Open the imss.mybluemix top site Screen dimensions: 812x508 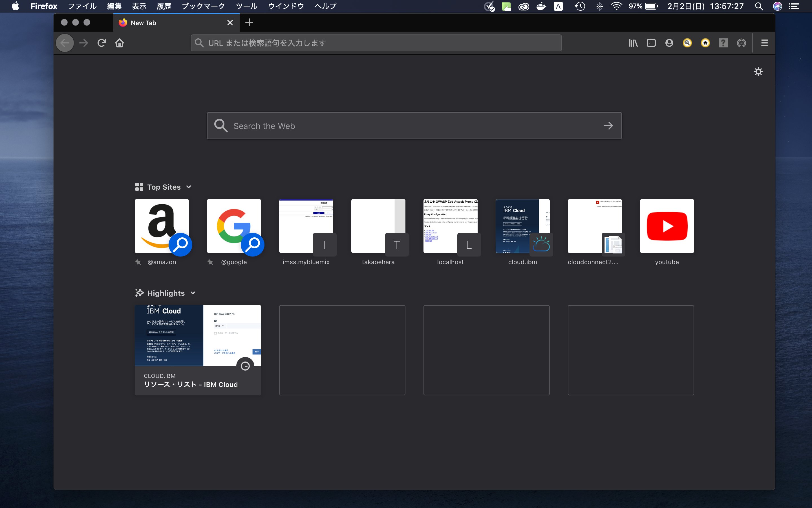[306, 226]
